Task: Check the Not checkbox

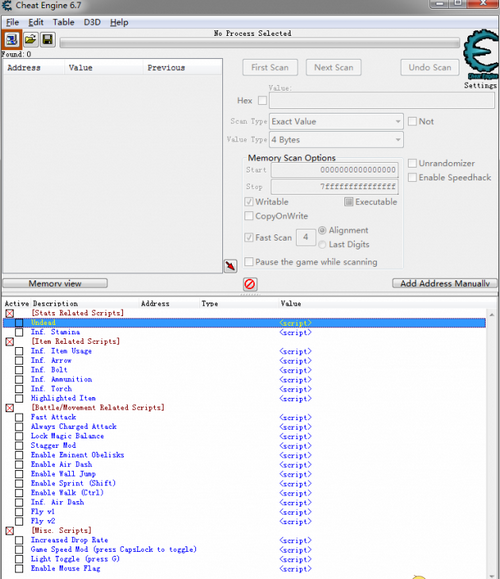Action: 412,121
